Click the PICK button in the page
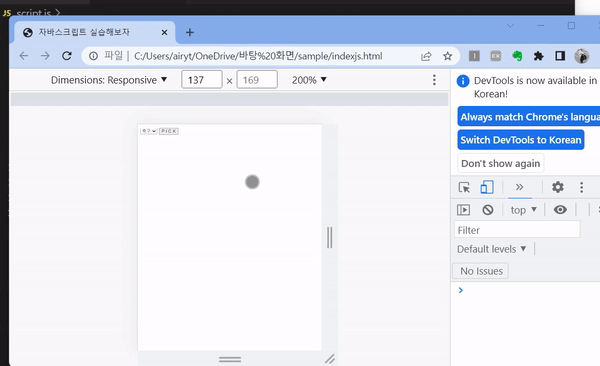Viewport: 600px width, 366px height. (169, 131)
